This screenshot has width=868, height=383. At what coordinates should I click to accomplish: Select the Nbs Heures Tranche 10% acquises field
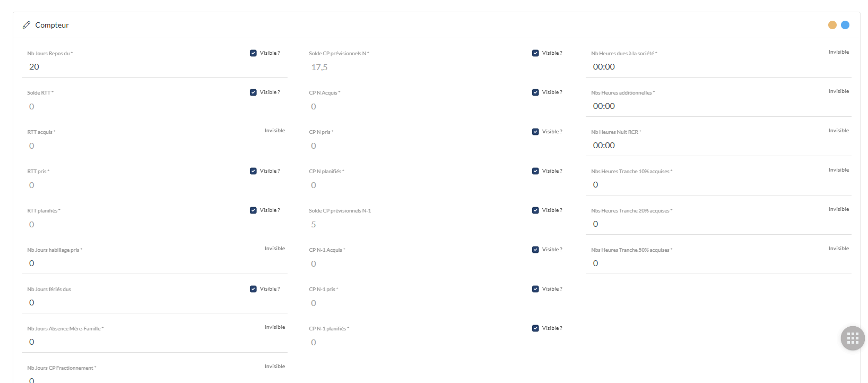point(716,185)
